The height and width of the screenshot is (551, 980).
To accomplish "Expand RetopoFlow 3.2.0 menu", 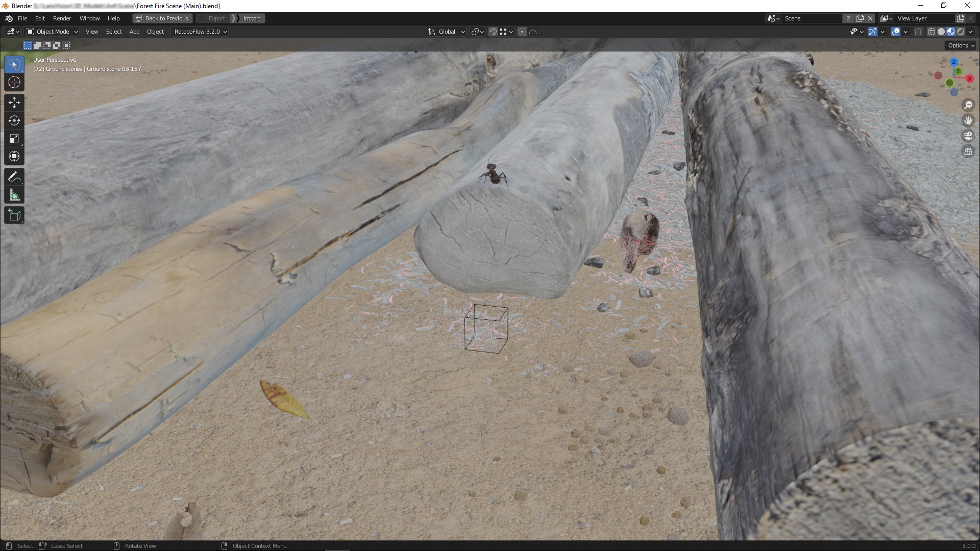I will tap(200, 32).
